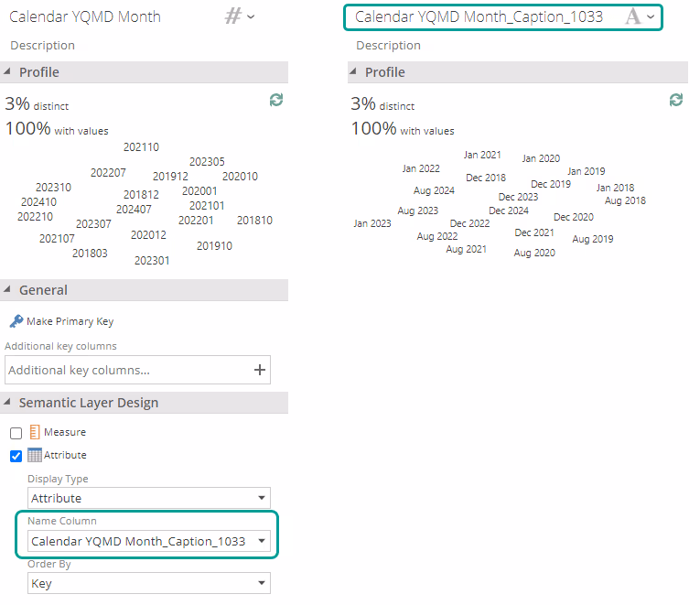Refresh the right Caption column profile
The height and width of the screenshot is (605, 700).
pos(676,100)
